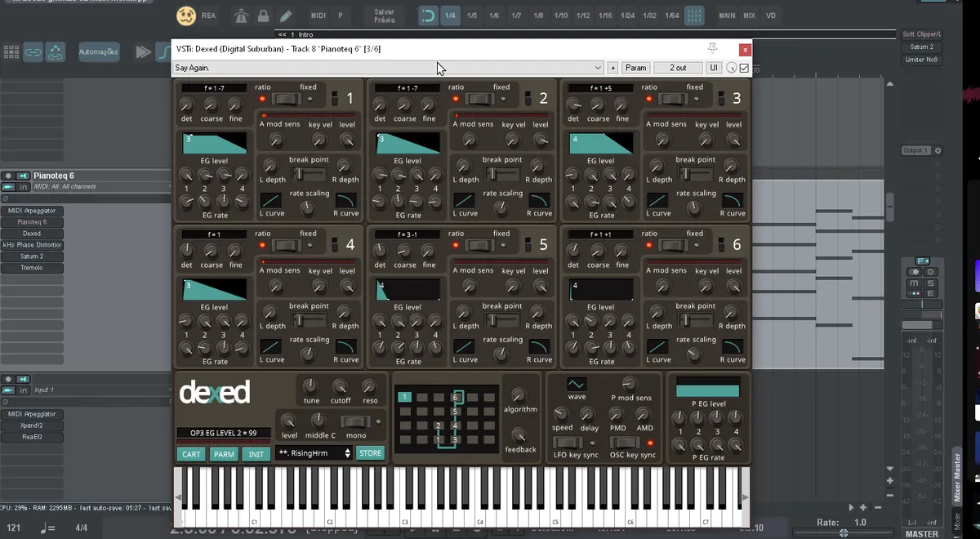Screen dimensions: 980x539
Task: Select the 1/16 grid division tab
Action: (x=604, y=16)
